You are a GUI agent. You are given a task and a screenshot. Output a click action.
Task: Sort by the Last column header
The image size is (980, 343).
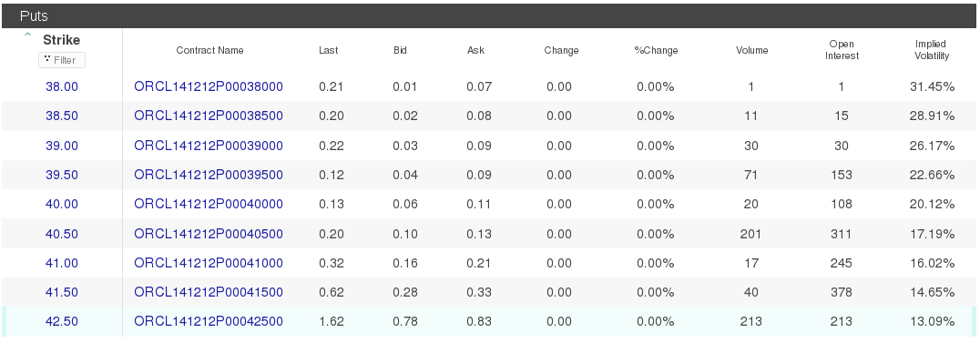pos(328,51)
